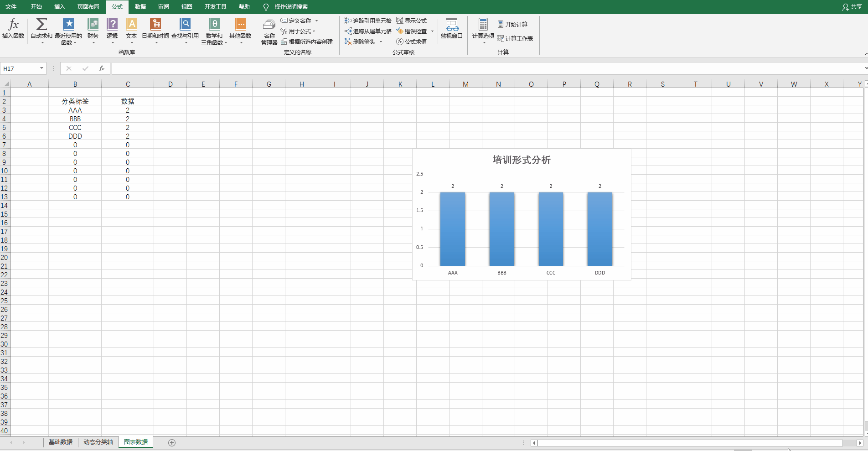Select the DDD bar in the chart
868x451 pixels.
tap(600, 229)
